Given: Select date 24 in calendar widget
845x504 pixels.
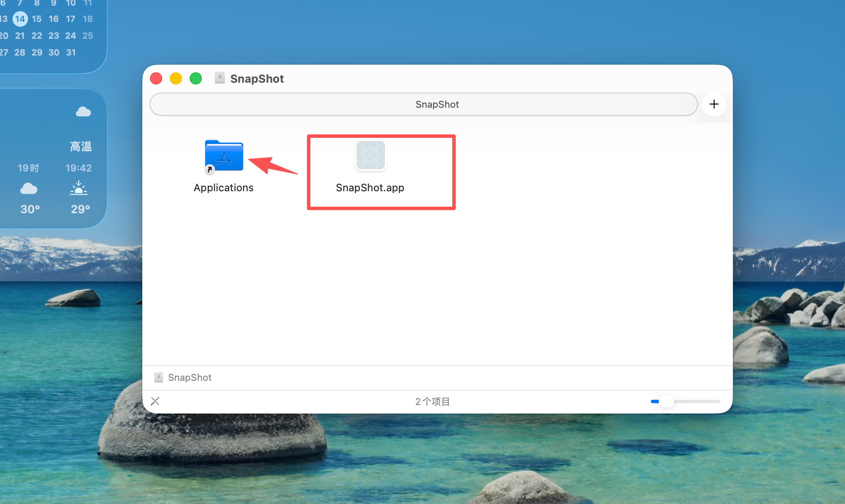Looking at the screenshot, I should (71, 36).
